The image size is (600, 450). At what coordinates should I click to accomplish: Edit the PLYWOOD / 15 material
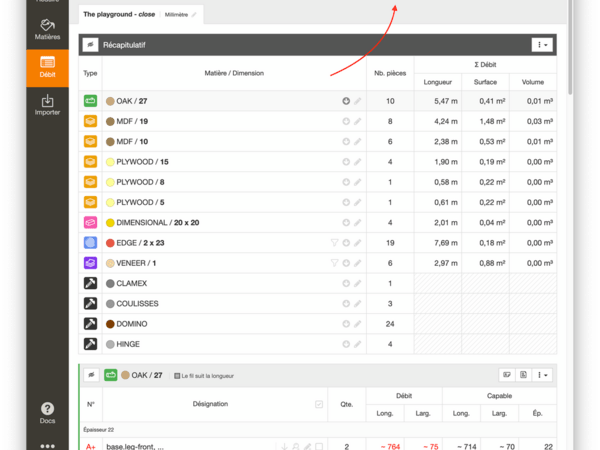point(358,162)
